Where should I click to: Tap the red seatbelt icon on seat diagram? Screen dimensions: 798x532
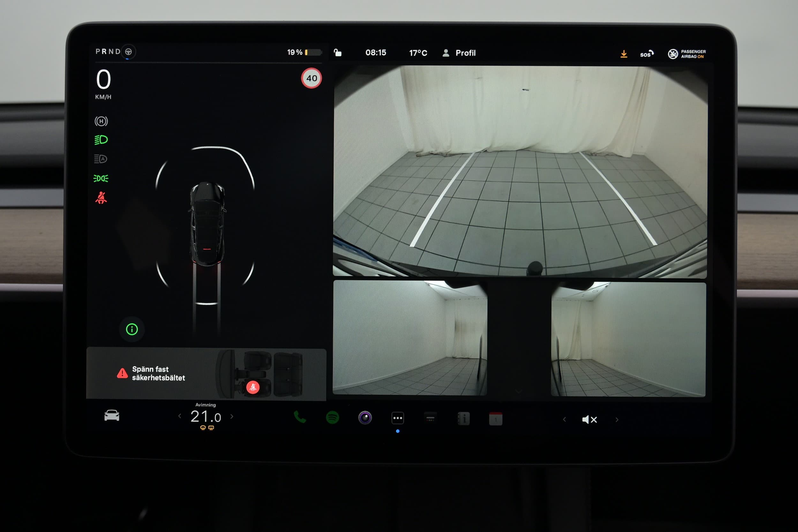coord(253,387)
